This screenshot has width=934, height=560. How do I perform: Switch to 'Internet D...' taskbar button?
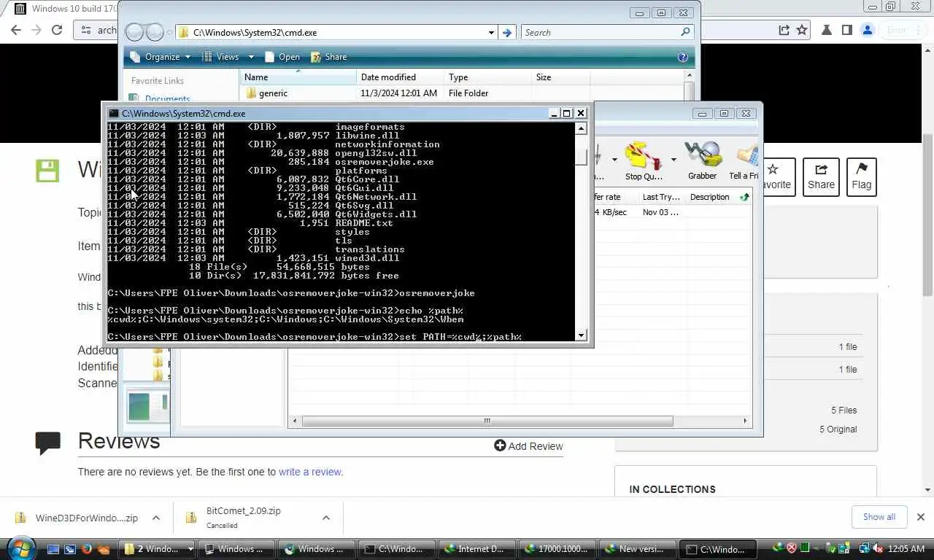[476, 549]
